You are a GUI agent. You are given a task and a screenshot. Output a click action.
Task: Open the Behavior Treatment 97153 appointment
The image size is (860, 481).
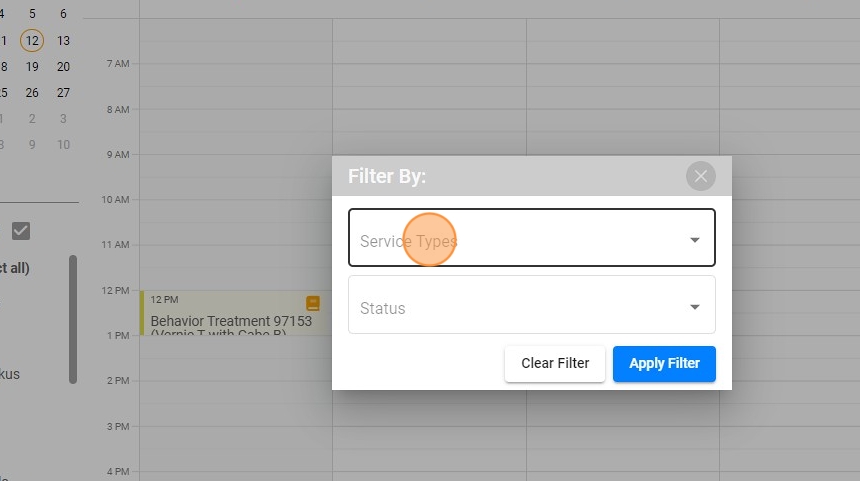[x=230, y=321]
